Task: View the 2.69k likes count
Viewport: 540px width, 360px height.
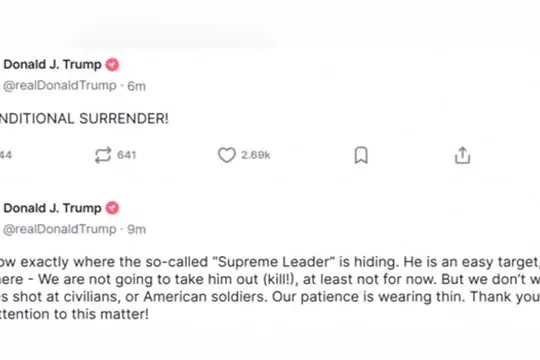Action: [256, 155]
